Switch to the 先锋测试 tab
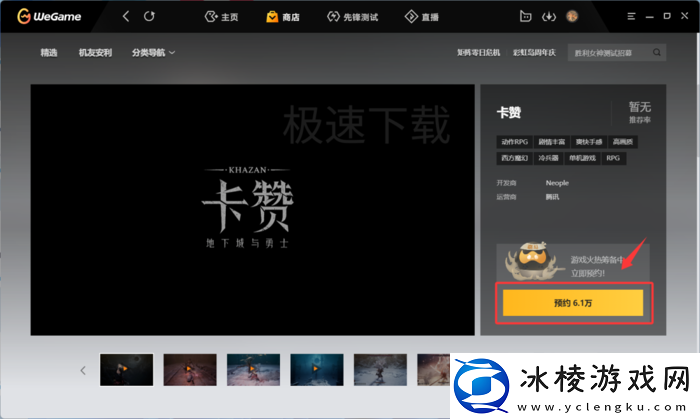Screen dimensions: 700x419 tap(352, 17)
